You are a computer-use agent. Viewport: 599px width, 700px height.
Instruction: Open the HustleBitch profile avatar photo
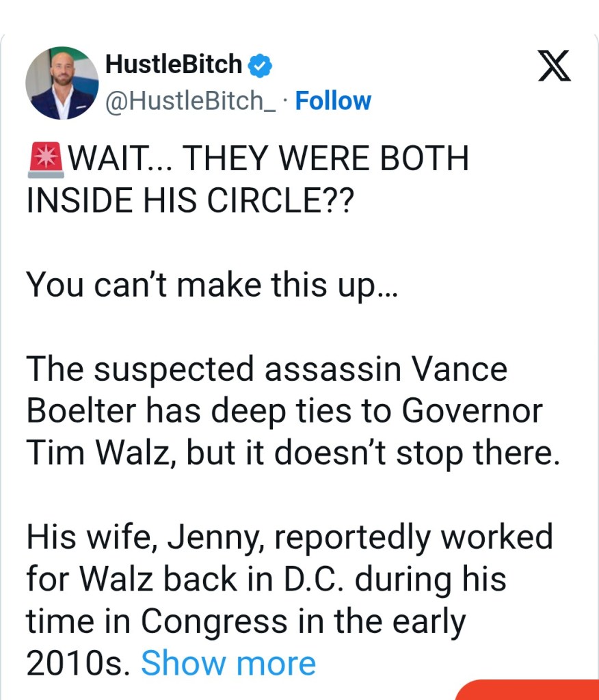pyautogui.click(x=62, y=83)
